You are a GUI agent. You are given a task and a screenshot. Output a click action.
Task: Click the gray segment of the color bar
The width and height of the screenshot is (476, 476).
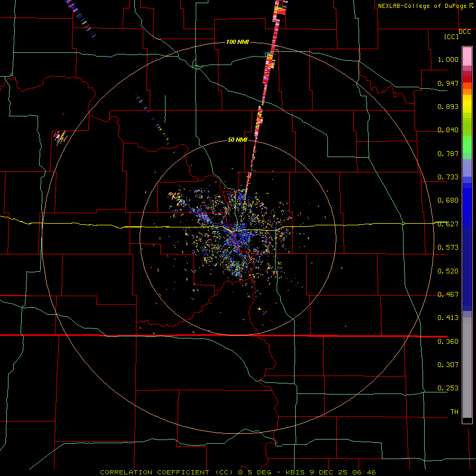pos(467,368)
